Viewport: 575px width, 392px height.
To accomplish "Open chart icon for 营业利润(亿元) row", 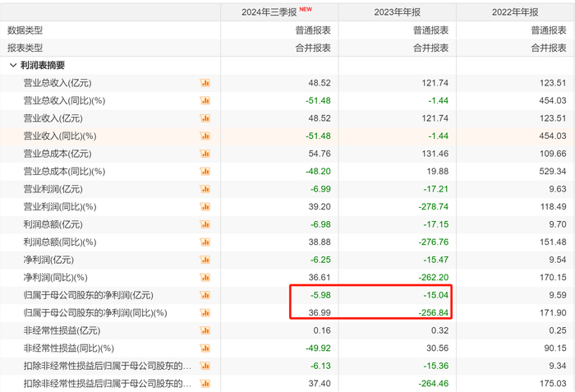I will tap(205, 189).
